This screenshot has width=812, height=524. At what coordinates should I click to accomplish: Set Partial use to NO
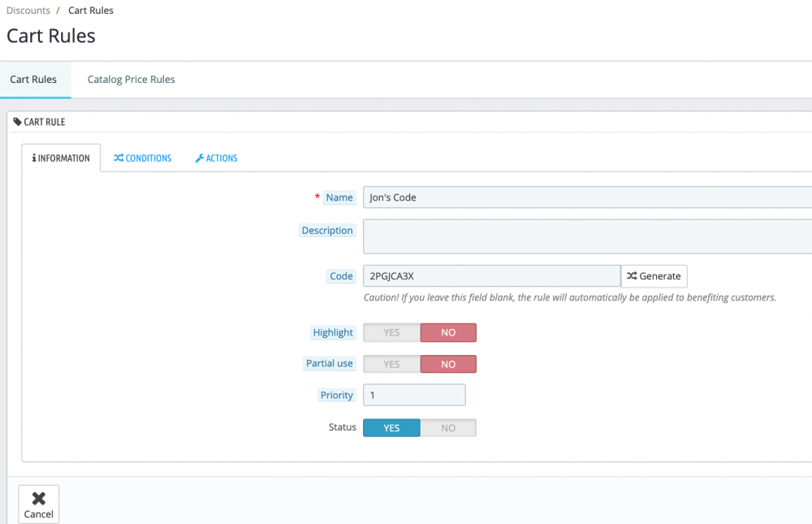pyautogui.click(x=448, y=365)
